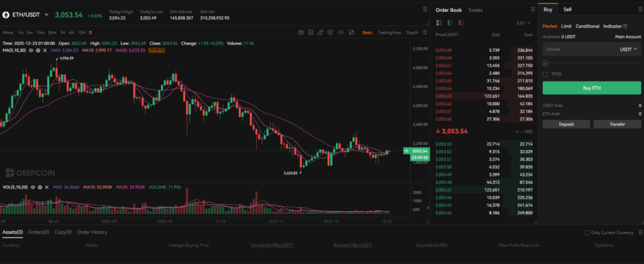Switch to the Depth chart
Viewport: 644px width, 264px height.
(412, 33)
